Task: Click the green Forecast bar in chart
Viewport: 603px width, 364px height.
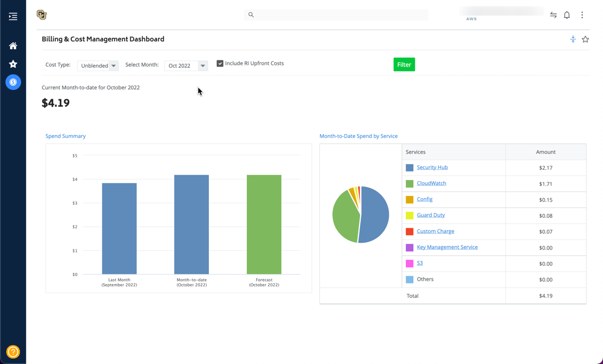Action: click(264, 224)
